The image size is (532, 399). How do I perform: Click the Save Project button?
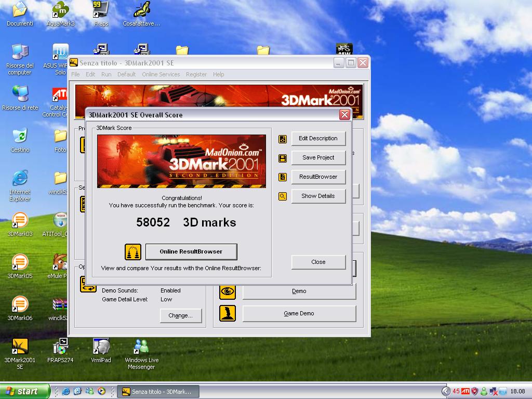pyautogui.click(x=318, y=157)
